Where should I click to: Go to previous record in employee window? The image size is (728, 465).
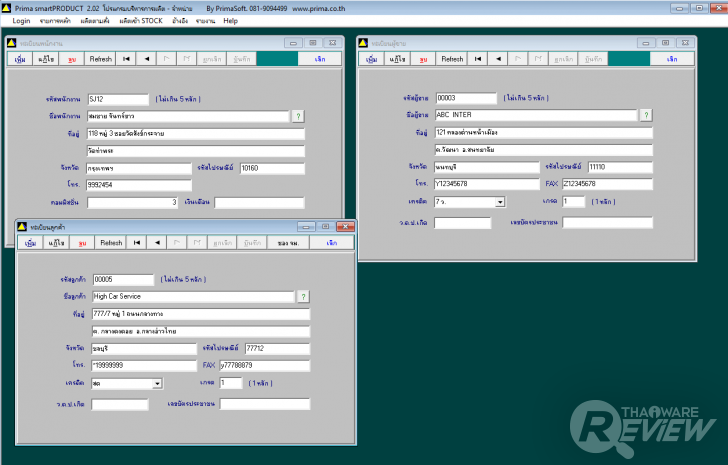147,59
